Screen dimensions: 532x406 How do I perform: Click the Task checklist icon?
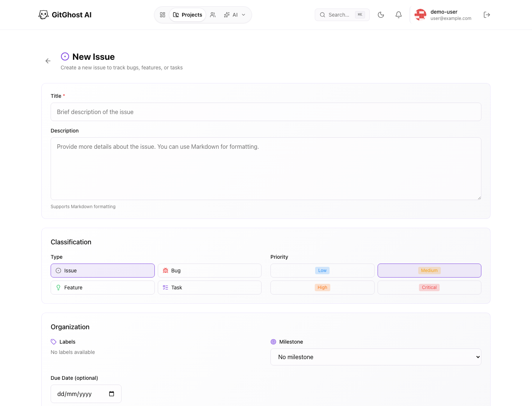(166, 288)
